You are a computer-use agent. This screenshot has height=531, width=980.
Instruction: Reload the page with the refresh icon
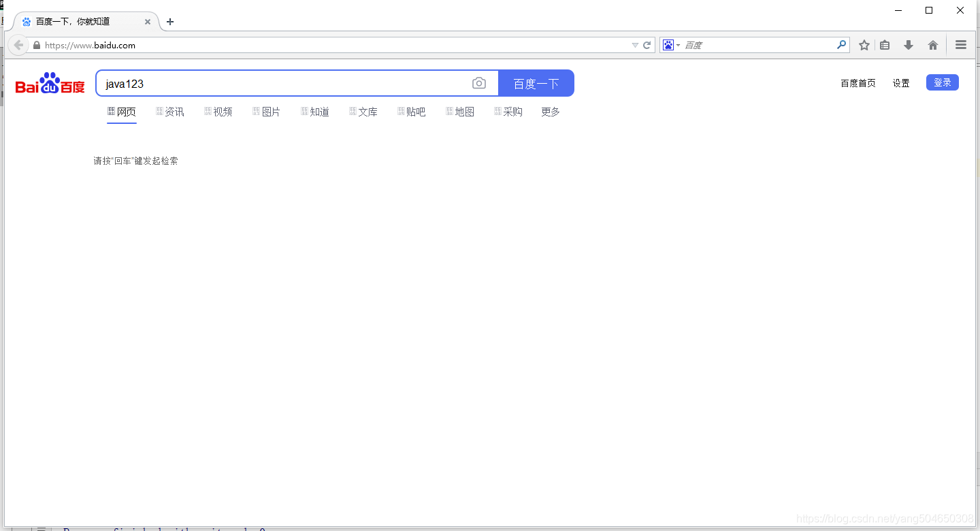point(647,46)
